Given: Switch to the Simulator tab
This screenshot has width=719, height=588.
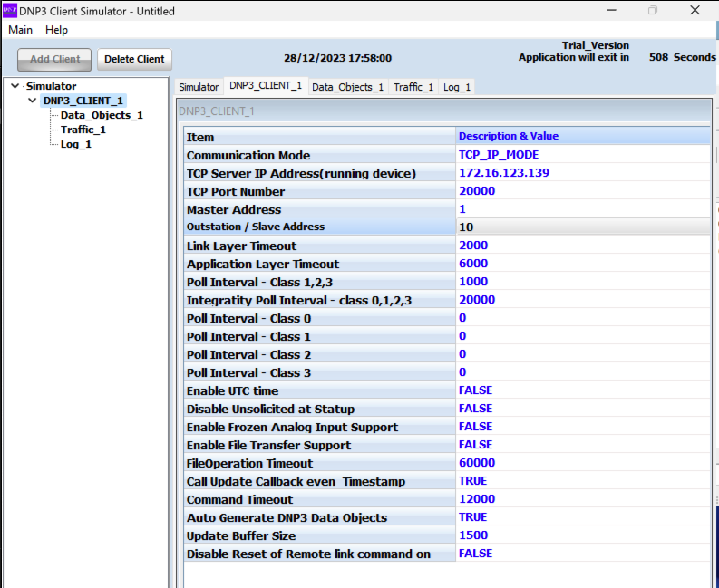Looking at the screenshot, I should (199, 87).
